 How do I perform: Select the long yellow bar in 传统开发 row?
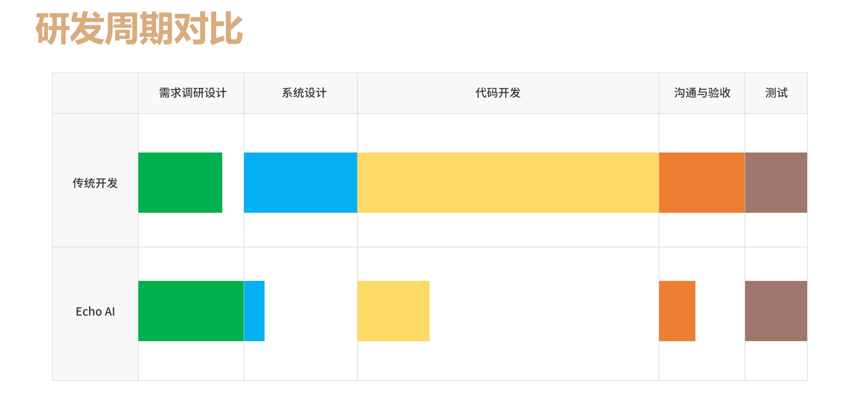(x=508, y=182)
